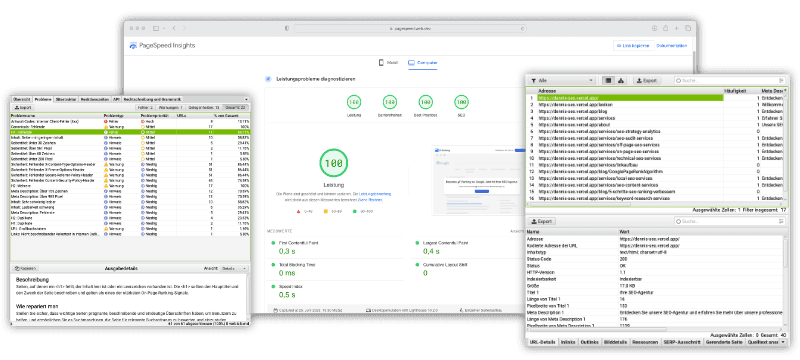Select Gesamt filter toggle in Probleme panel
Screen dimensions: 800x360
pyautogui.click(x=236, y=108)
